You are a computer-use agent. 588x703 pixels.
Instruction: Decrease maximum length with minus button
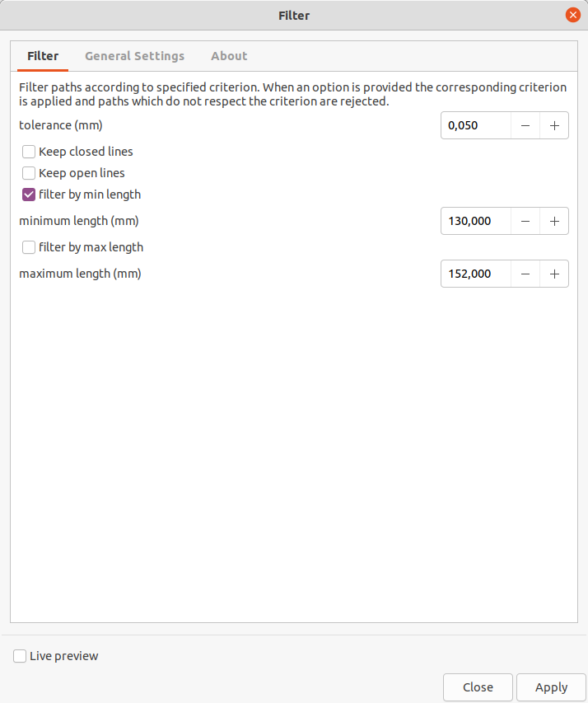pos(525,274)
